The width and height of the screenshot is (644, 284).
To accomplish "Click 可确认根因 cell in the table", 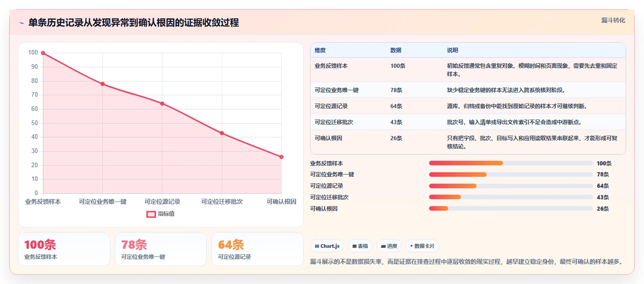I will (328, 138).
